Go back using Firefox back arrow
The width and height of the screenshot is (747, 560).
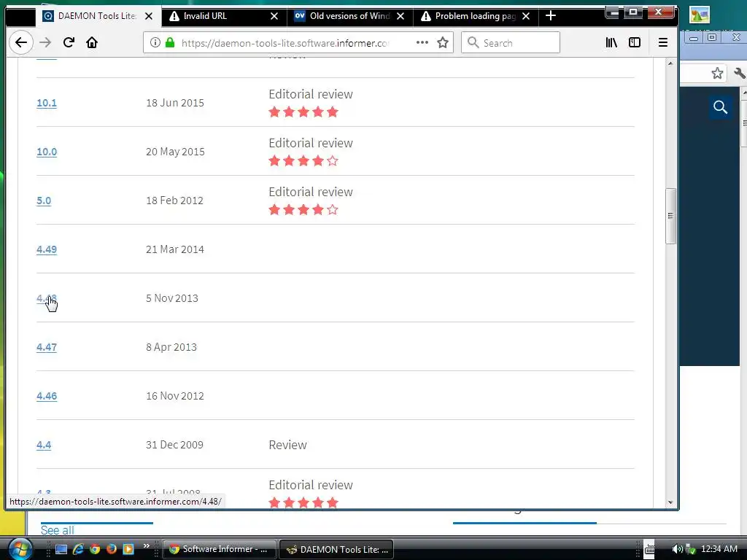pos(21,42)
